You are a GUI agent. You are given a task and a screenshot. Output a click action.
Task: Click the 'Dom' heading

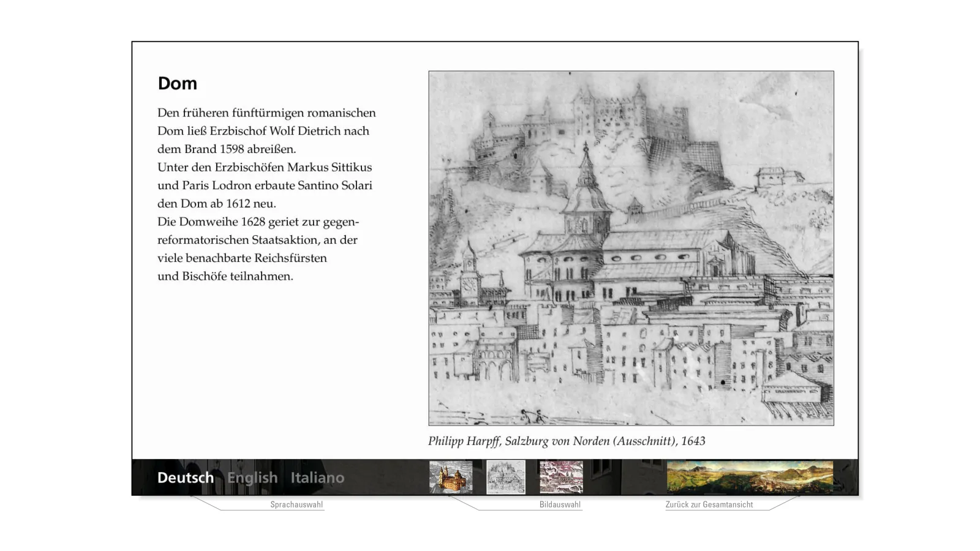[x=178, y=83]
